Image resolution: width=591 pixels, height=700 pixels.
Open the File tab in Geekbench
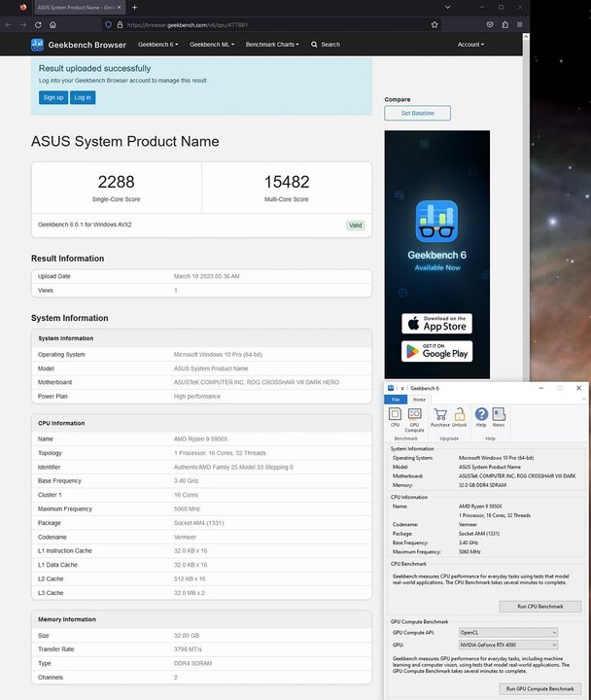[396, 400]
